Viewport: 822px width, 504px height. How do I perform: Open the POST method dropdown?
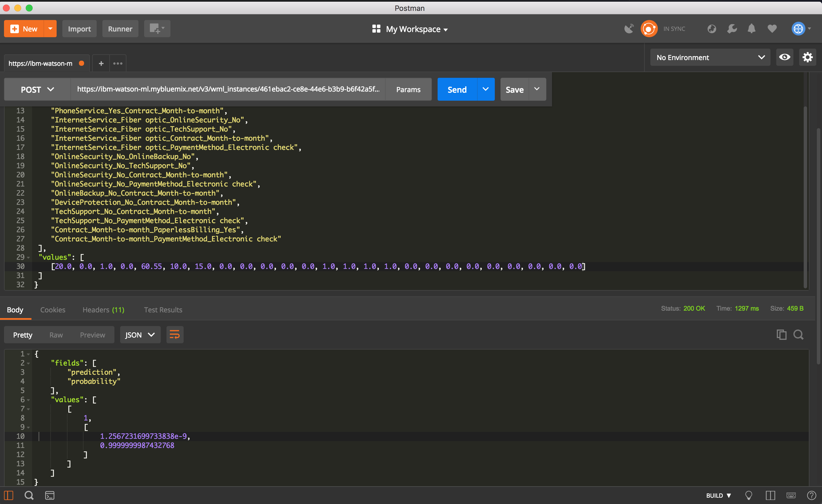tap(37, 90)
